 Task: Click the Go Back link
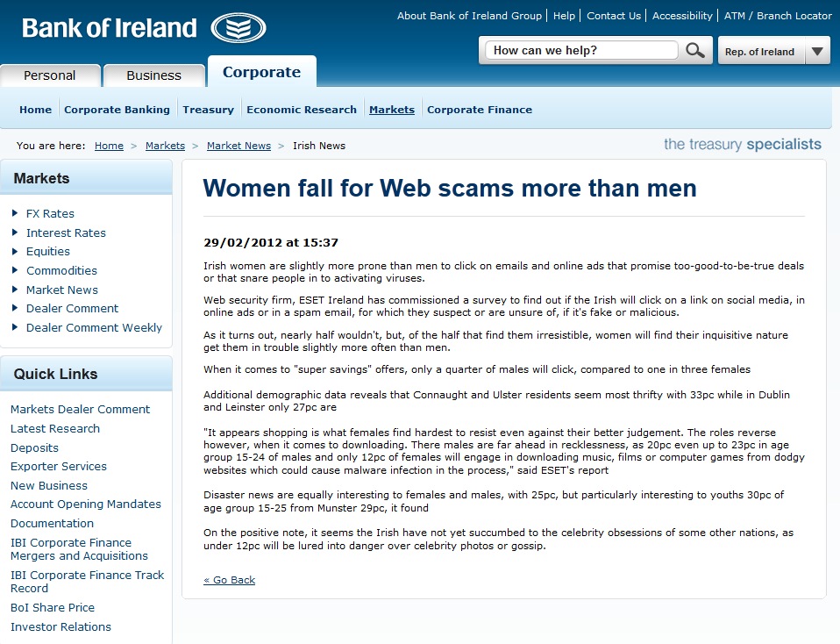pos(230,580)
